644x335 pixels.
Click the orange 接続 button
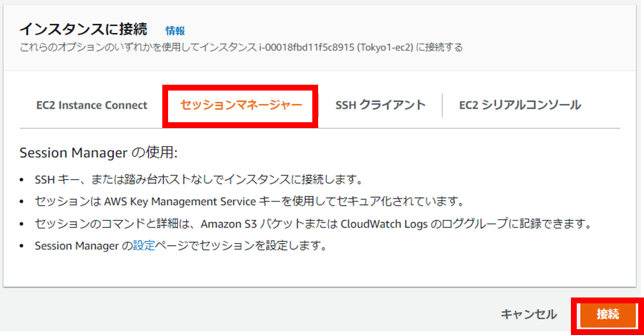[x=608, y=314]
